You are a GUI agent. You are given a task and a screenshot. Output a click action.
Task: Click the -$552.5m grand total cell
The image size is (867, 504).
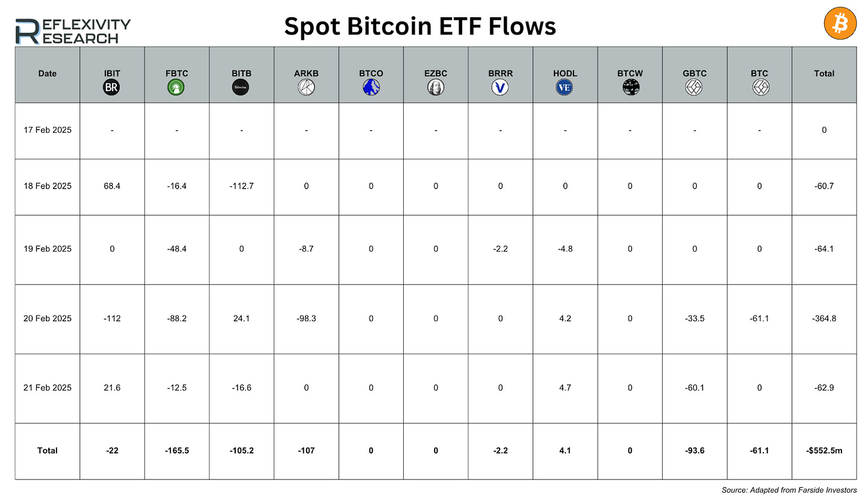[824, 450]
